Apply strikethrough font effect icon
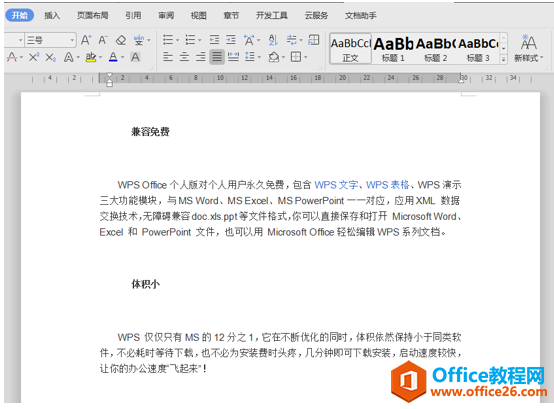554x409 pixels. click(12, 57)
